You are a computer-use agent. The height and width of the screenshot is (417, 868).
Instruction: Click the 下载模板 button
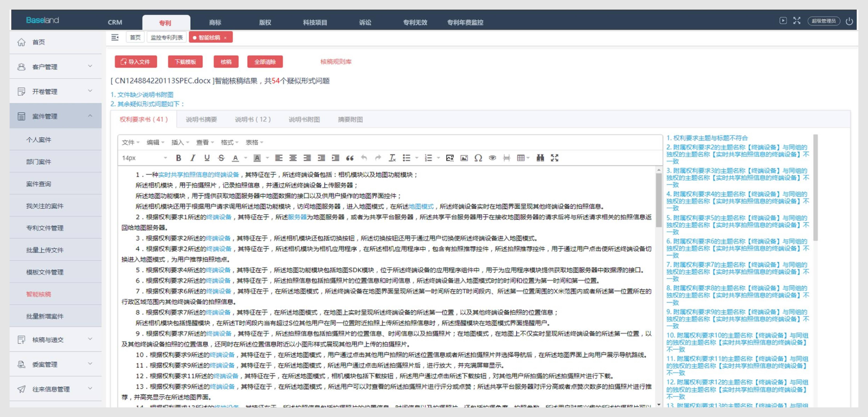click(185, 62)
